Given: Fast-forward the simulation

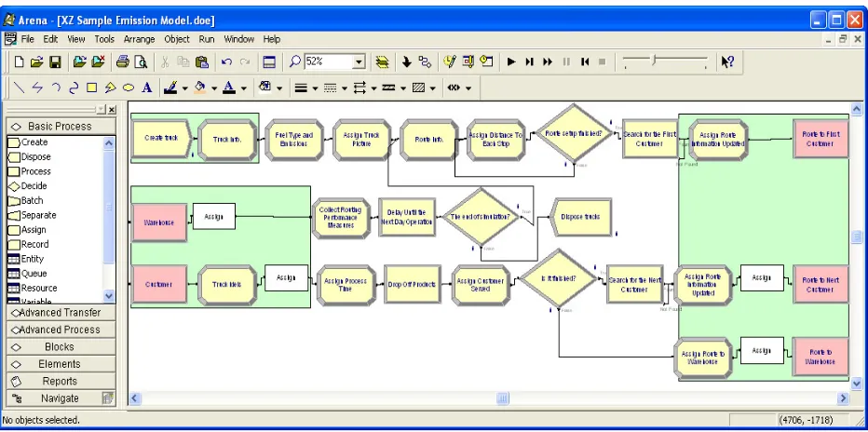Looking at the screenshot, I should pos(548,62).
